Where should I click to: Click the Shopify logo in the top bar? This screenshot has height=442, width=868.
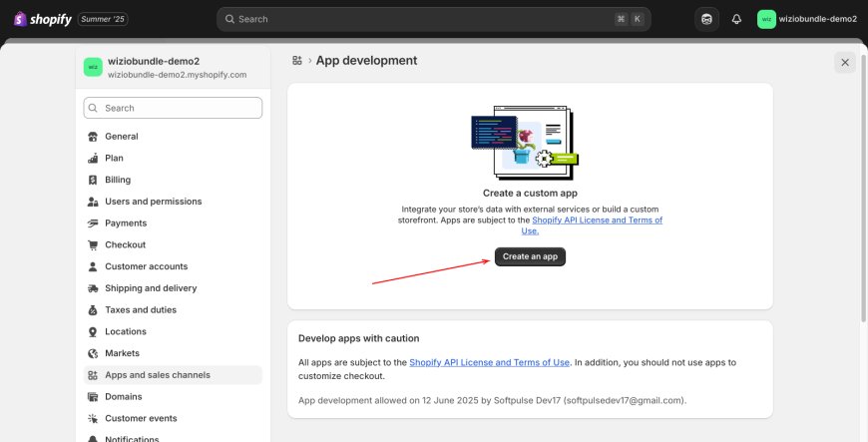point(43,19)
